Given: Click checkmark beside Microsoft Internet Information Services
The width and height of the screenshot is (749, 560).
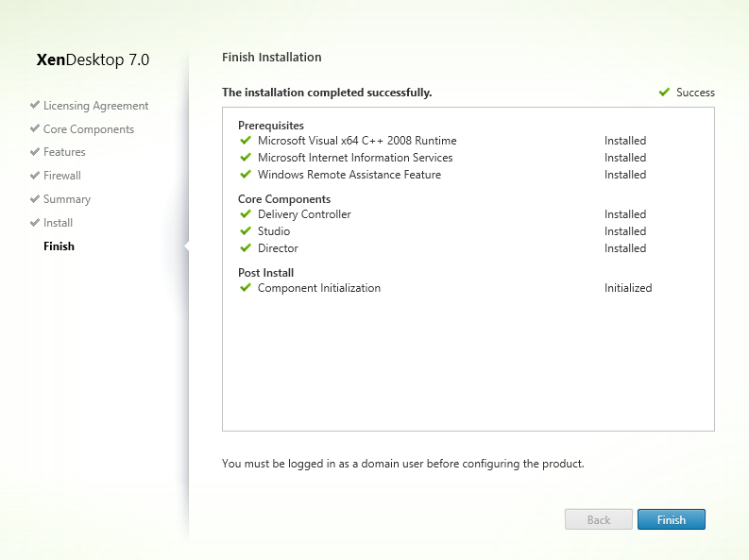Looking at the screenshot, I should (x=246, y=158).
